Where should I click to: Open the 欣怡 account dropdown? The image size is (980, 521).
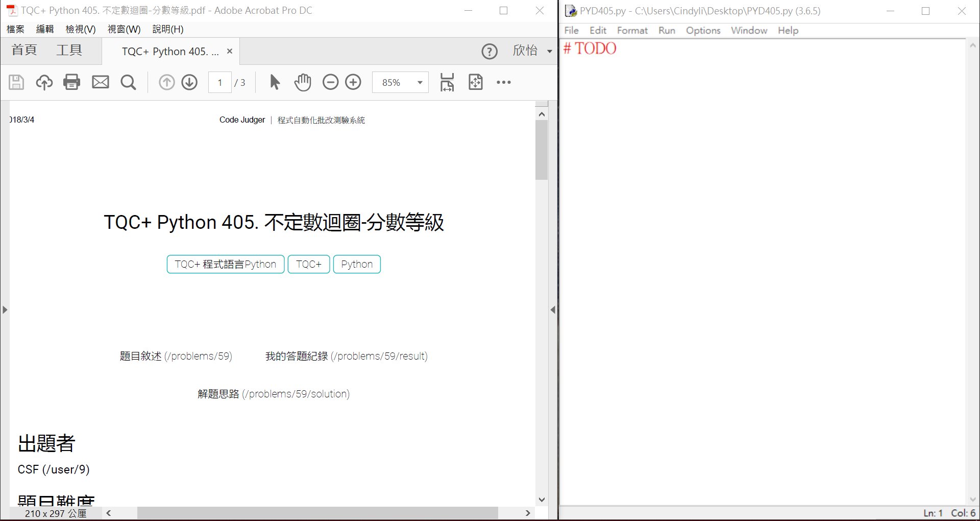click(x=532, y=51)
